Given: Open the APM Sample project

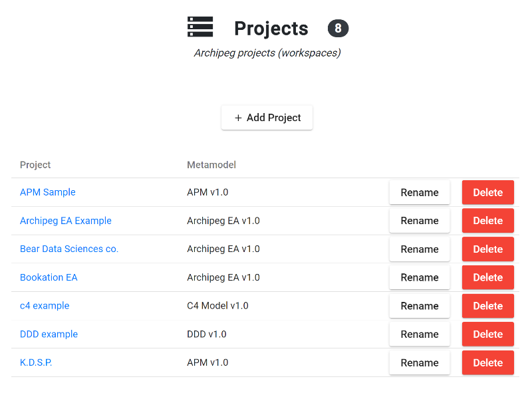Looking at the screenshot, I should 48,192.
